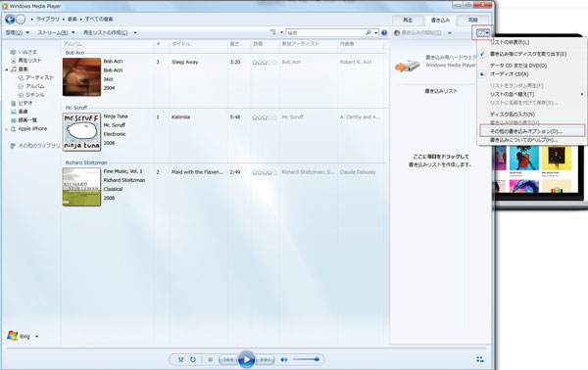
Task: Click the Bob Acri album cover
Action: (x=81, y=76)
